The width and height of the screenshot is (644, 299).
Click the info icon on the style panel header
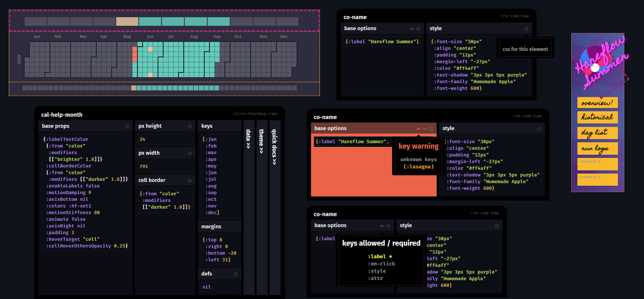(x=526, y=29)
